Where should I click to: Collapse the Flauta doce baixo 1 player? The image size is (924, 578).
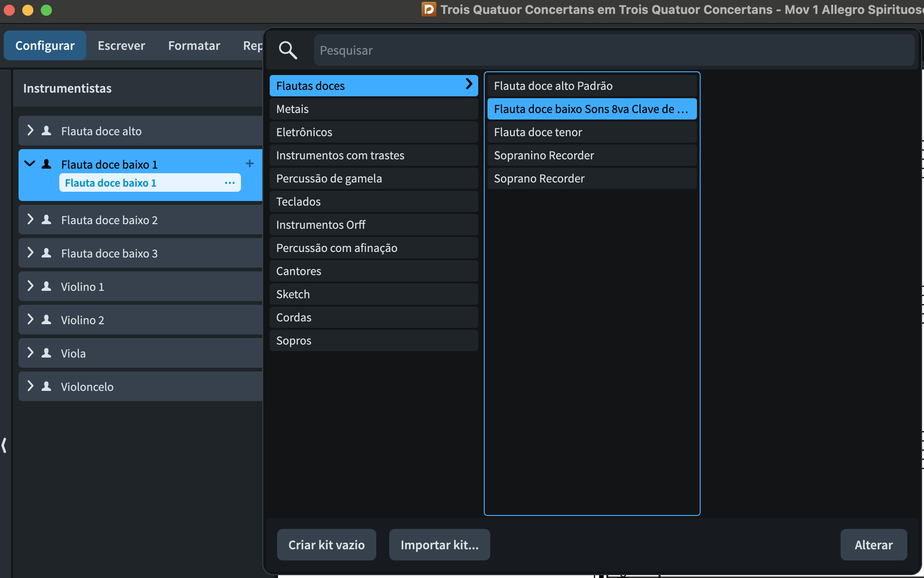30,163
